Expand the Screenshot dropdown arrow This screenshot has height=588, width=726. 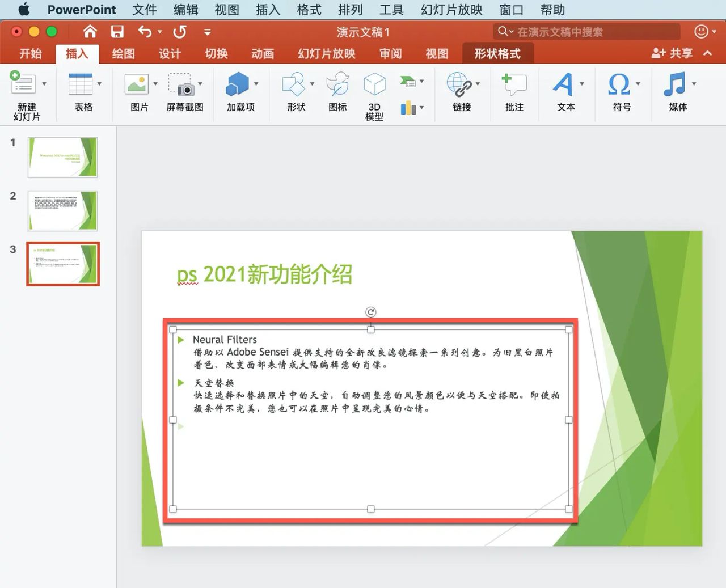pos(200,84)
